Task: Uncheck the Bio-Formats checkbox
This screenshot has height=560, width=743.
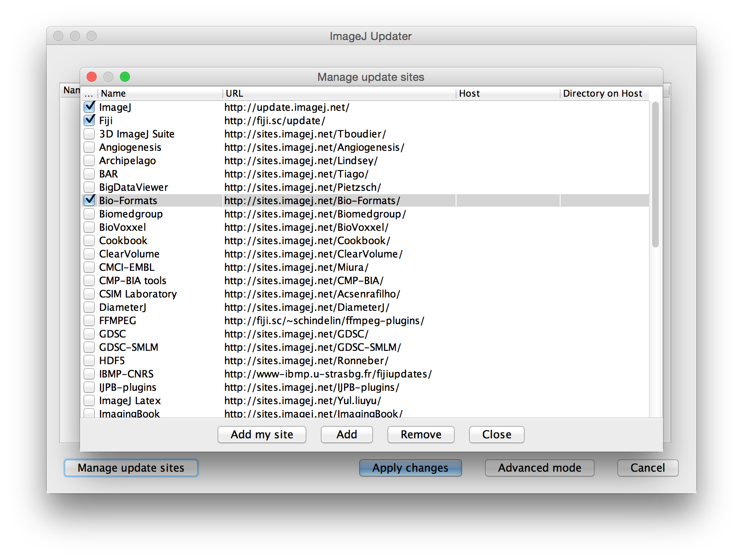Action: pyautogui.click(x=89, y=200)
